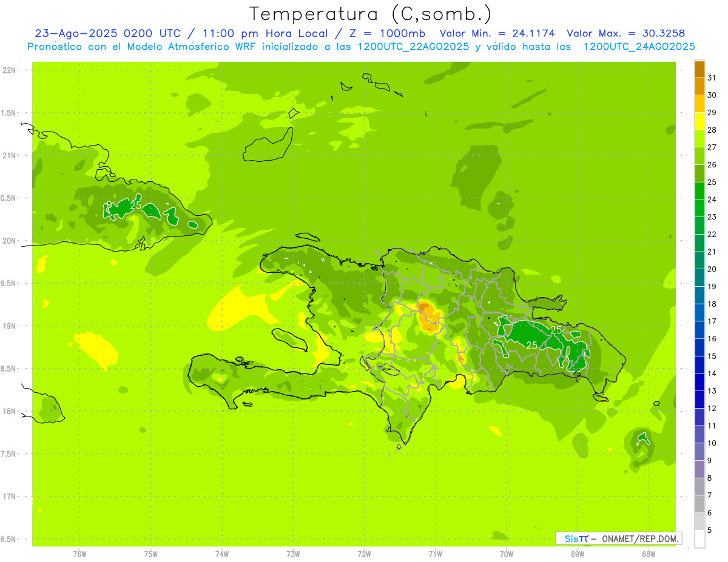Screen dimensions: 728x562
Task: Click the '73W' longitude axis label
Action: tap(293, 554)
